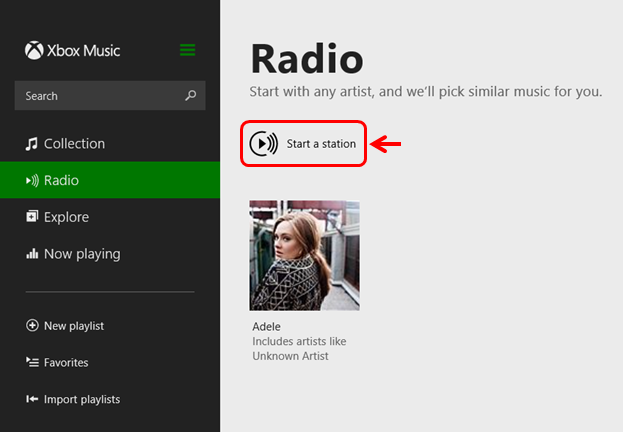The height and width of the screenshot is (432, 623).
Task: Click the Adele station name text
Action: click(267, 327)
